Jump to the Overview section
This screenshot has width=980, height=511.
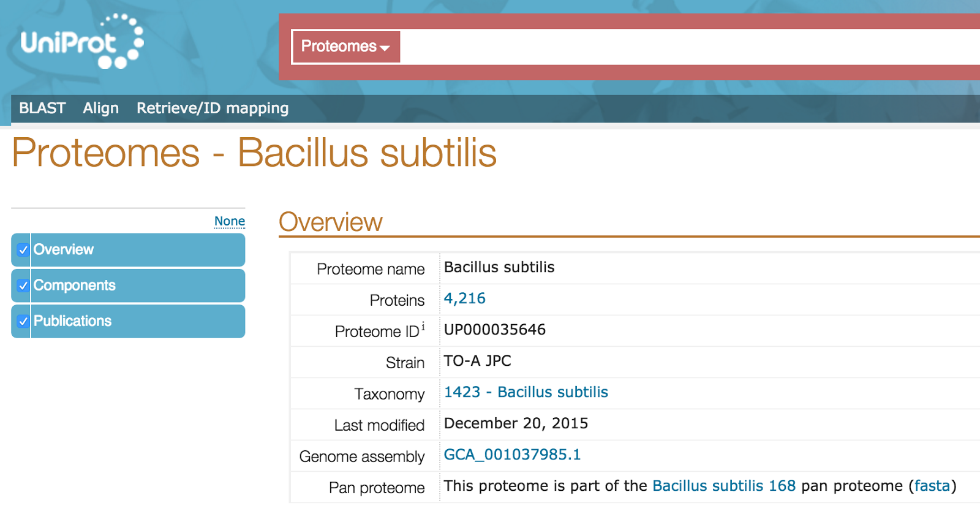pos(64,250)
